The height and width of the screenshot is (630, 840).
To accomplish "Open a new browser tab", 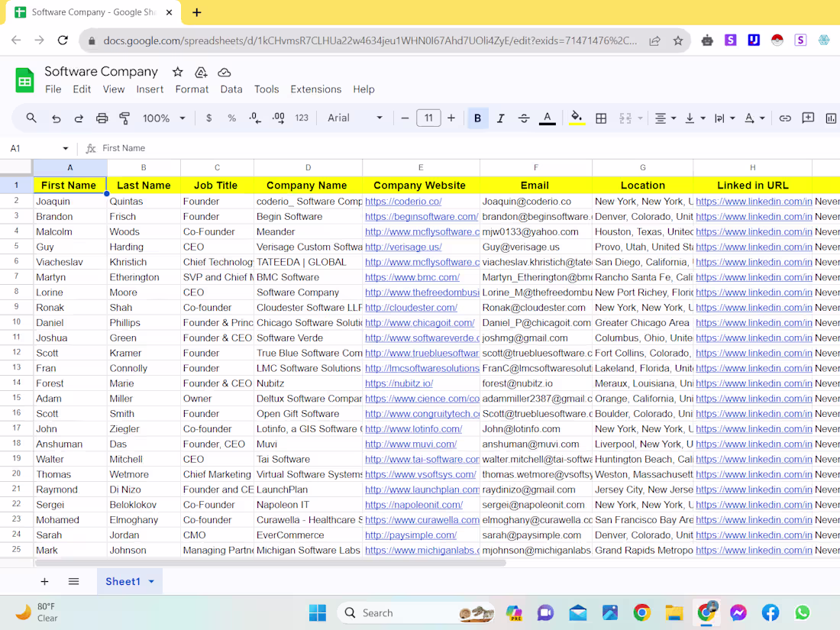I will coord(196,12).
